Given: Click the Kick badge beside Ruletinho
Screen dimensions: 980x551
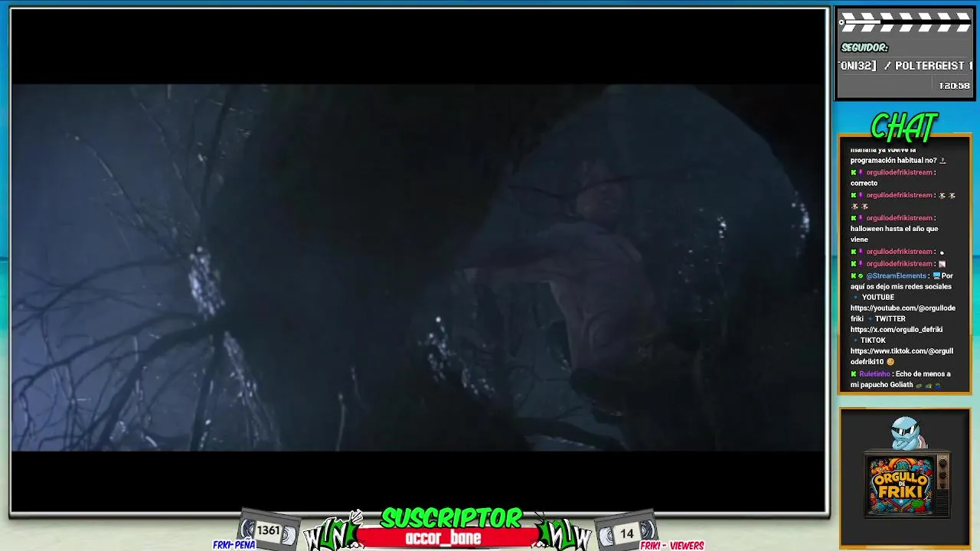Looking at the screenshot, I should point(854,374).
